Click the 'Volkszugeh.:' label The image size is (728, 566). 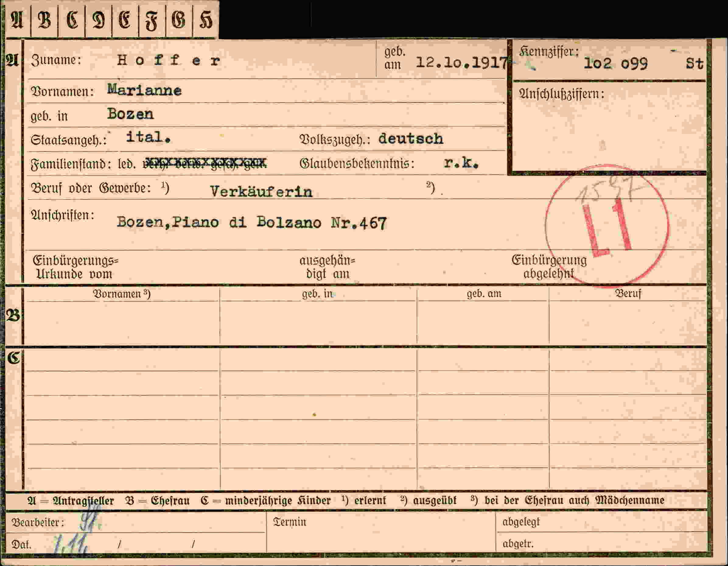tap(335, 140)
